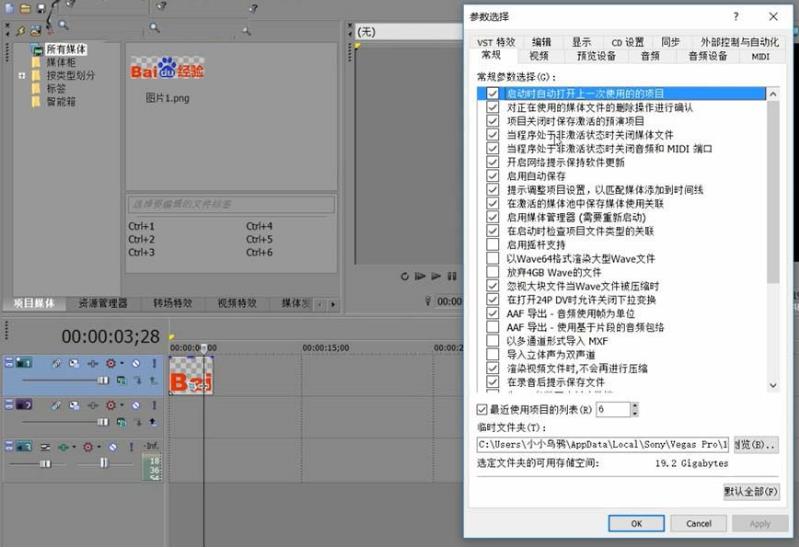Switch to the 音频设备 tab
799x548 pixels.
tap(707, 56)
